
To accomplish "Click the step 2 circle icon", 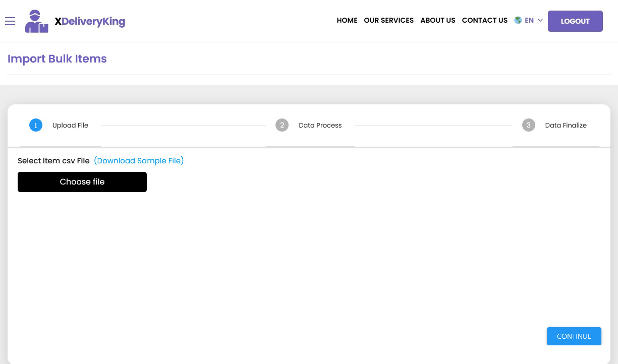I will [x=282, y=126].
